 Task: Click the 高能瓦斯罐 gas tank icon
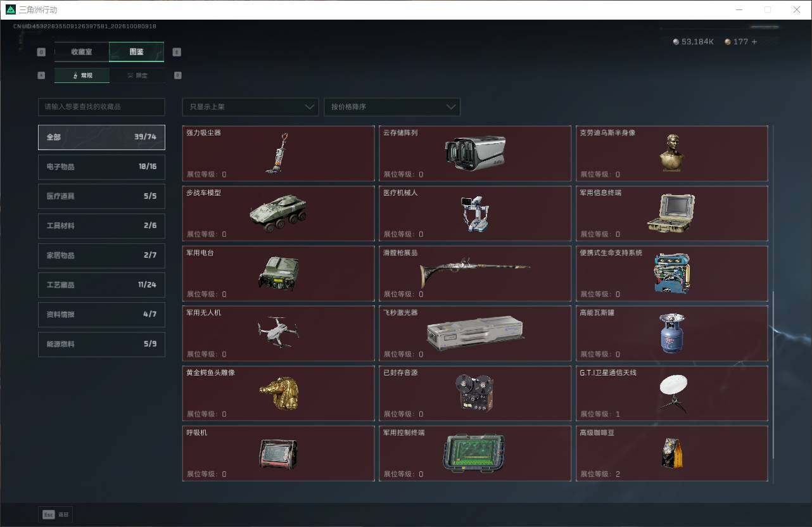click(x=671, y=333)
